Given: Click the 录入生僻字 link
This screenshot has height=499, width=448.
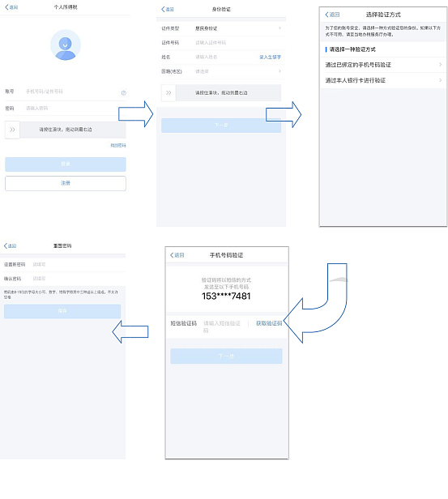Looking at the screenshot, I should pos(270,57).
